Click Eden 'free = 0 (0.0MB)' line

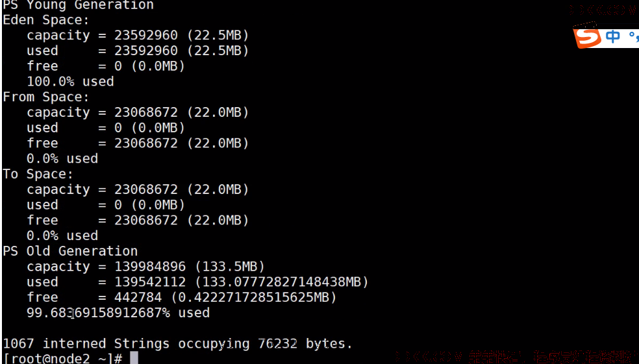106,66
